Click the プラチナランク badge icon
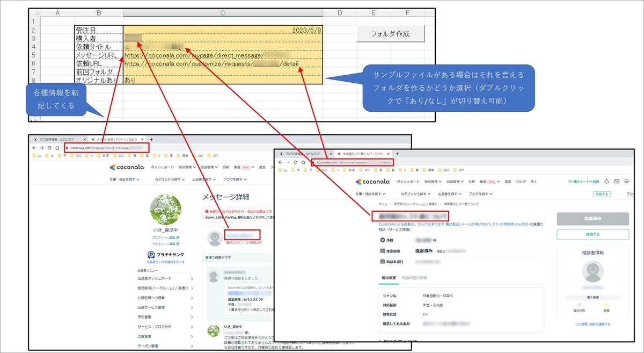The image size is (644, 353). click(152, 254)
